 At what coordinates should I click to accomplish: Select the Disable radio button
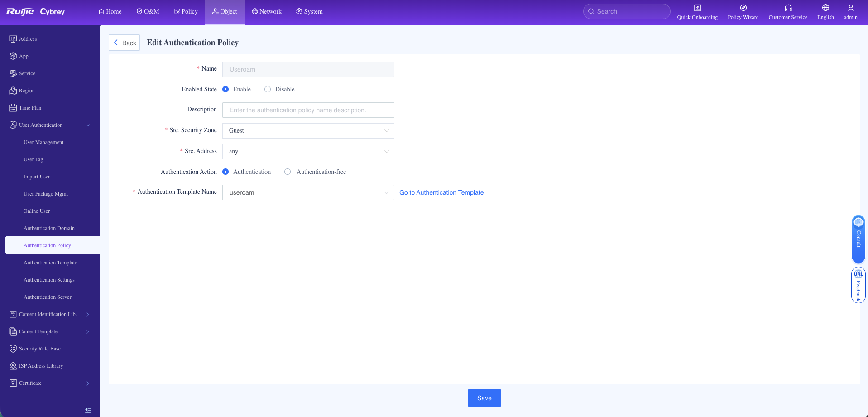coord(268,90)
